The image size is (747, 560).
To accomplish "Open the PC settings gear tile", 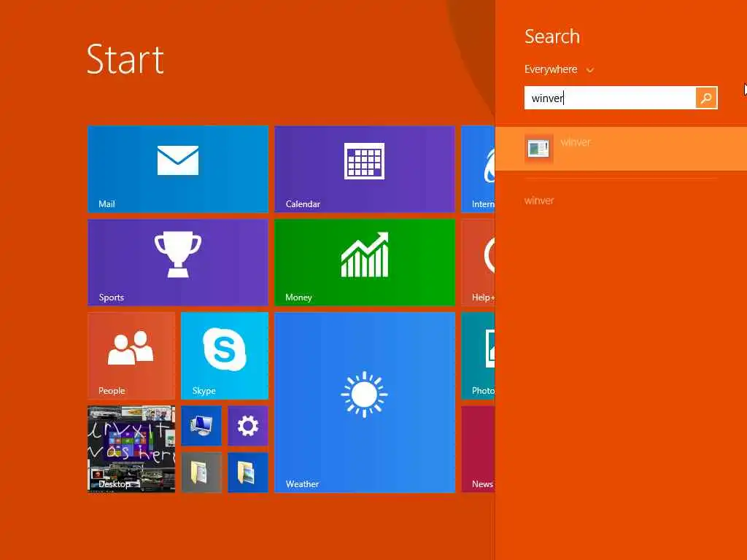I will coord(248,425).
